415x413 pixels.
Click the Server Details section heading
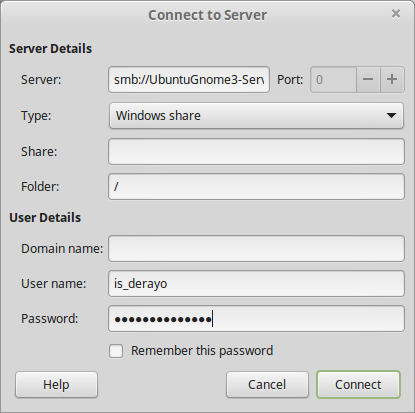[x=50, y=49]
